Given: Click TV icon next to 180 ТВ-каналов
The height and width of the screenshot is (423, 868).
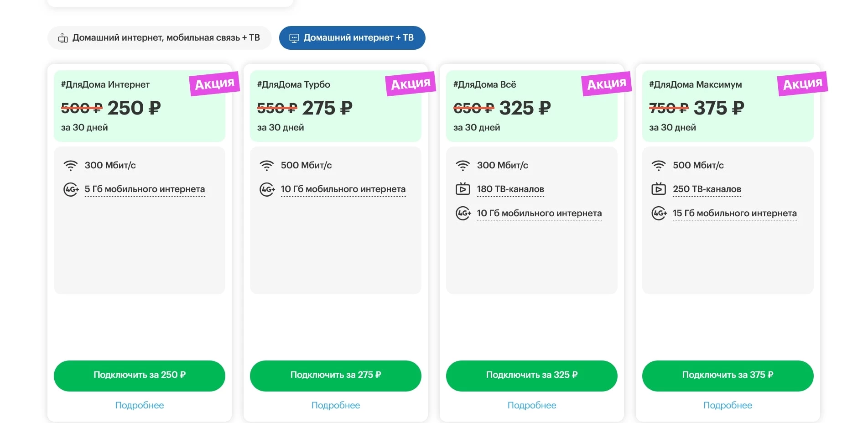Looking at the screenshot, I should (x=463, y=189).
